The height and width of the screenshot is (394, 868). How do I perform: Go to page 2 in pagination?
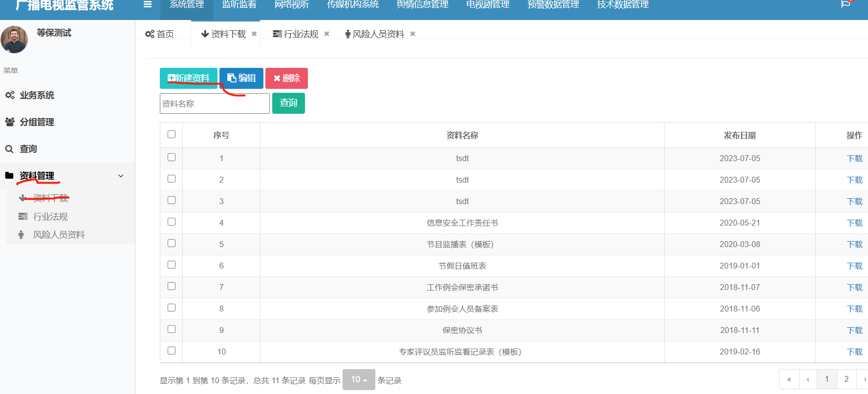(x=846, y=379)
